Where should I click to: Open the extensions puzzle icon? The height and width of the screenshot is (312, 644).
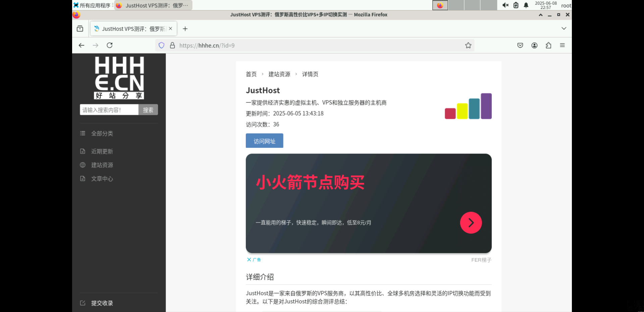(548, 45)
